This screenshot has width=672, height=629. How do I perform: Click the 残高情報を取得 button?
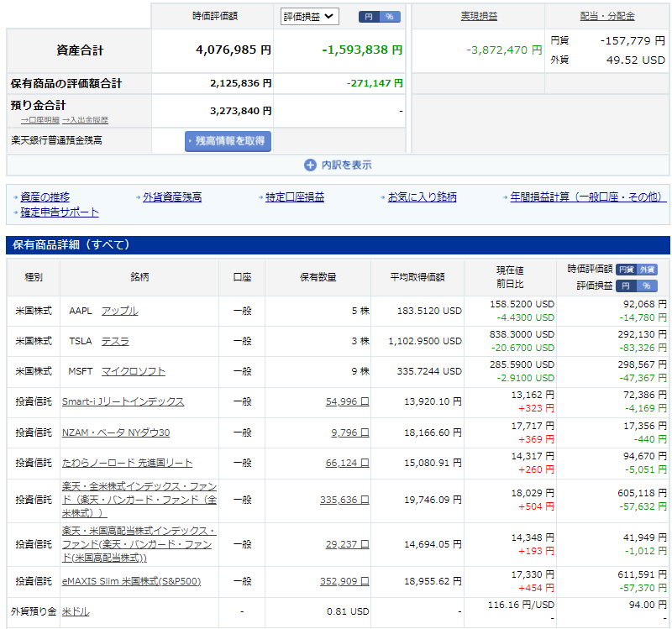228,141
